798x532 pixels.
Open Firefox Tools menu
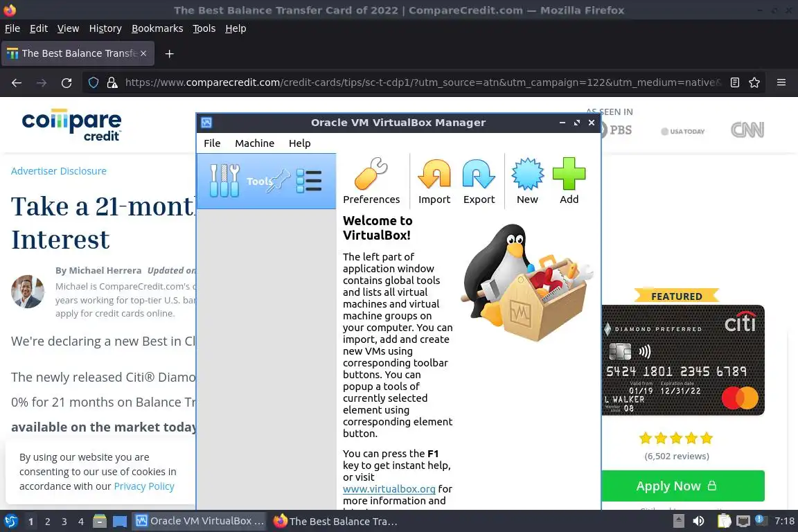[x=204, y=28]
